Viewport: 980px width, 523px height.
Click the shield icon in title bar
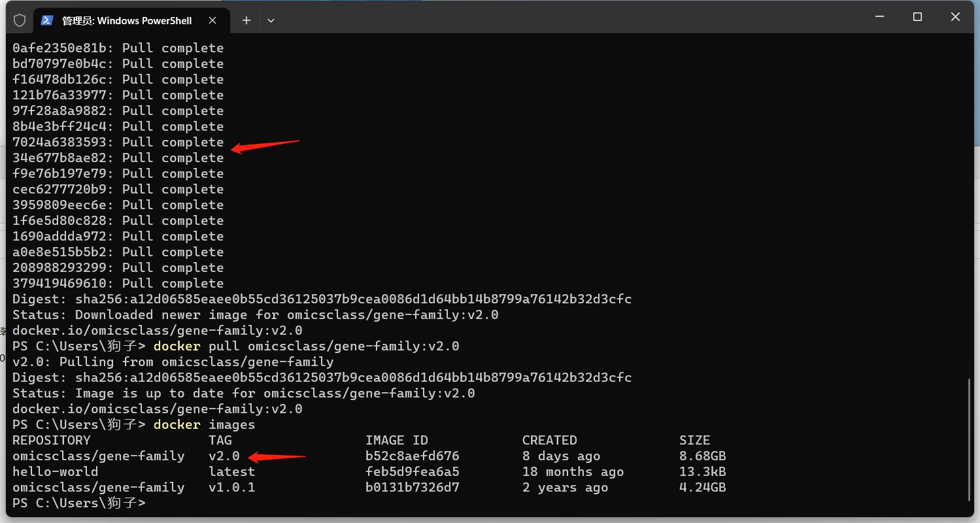[20, 20]
